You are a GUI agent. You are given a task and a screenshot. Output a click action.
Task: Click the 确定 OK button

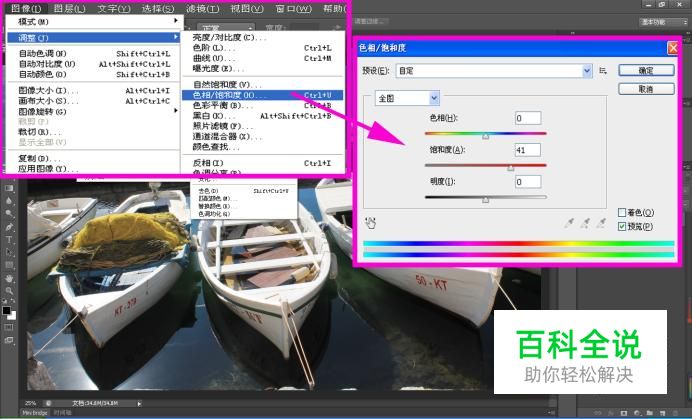646,70
